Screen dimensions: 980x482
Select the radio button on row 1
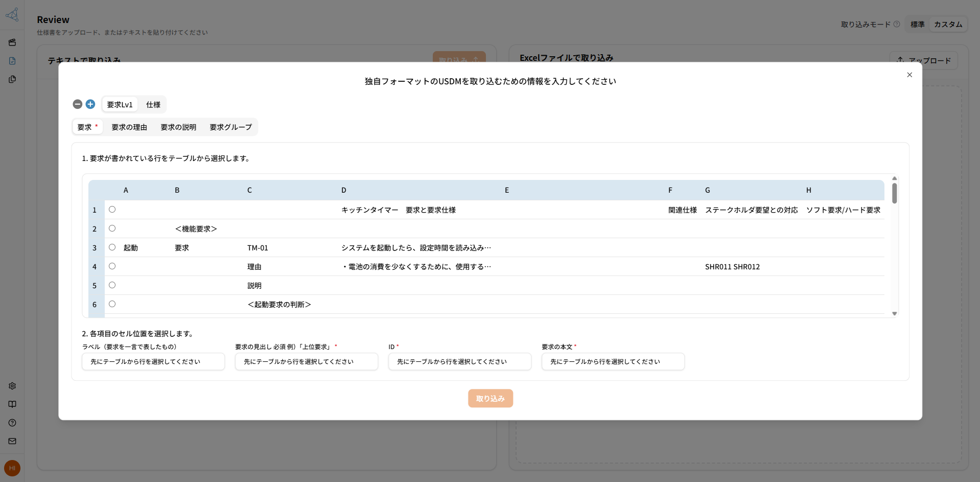click(x=112, y=209)
